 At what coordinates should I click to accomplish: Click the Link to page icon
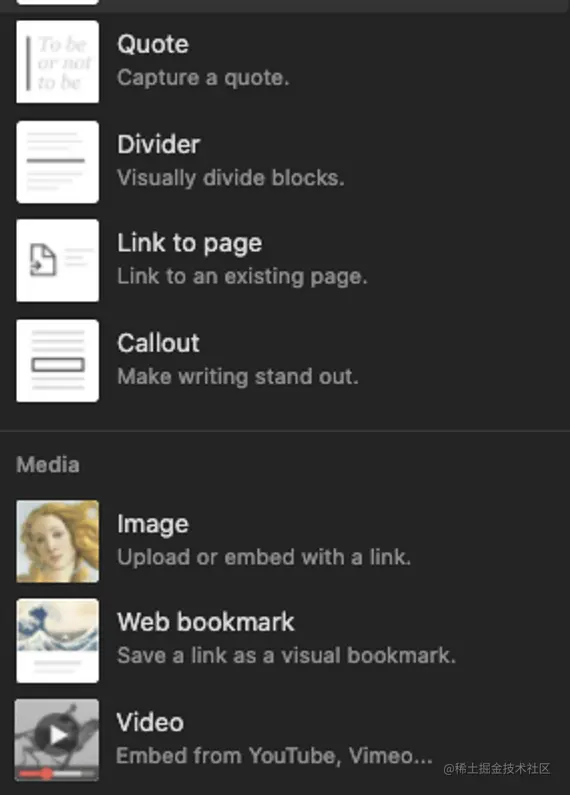tap(57, 261)
